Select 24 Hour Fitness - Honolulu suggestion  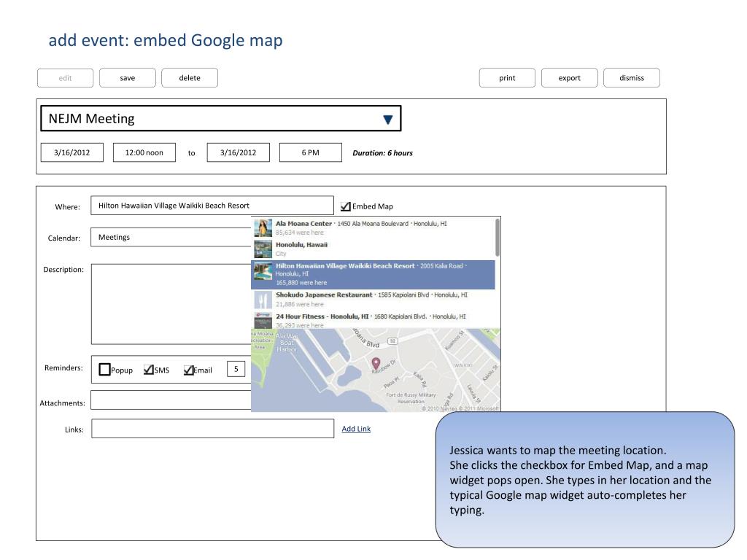coord(373,320)
